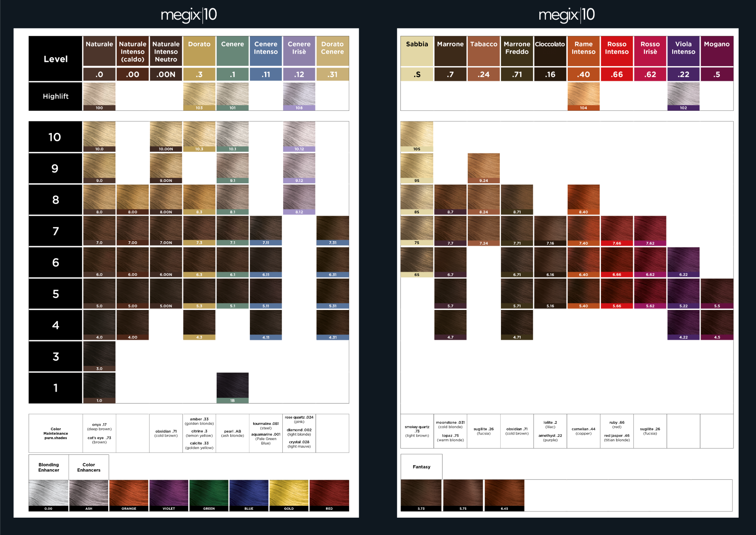Select the 102 highlift violet swatch
The width and height of the screenshot is (756, 535).
[683, 96]
